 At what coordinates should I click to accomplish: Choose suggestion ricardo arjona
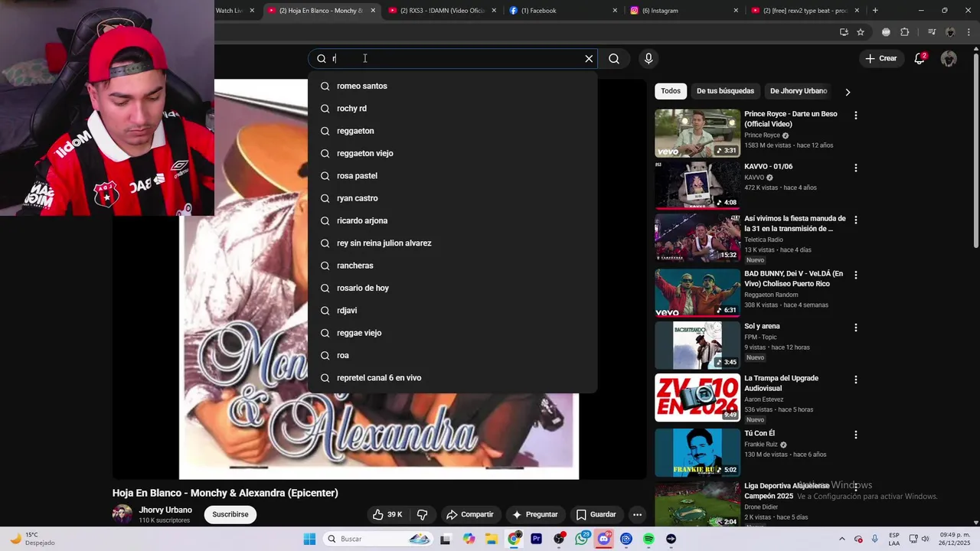[x=452, y=220]
